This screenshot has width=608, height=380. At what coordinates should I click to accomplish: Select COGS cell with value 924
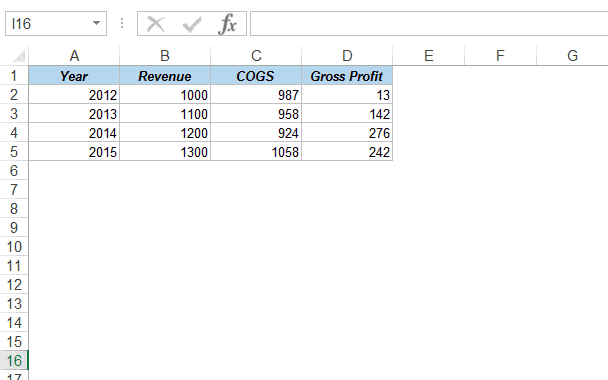click(256, 133)
